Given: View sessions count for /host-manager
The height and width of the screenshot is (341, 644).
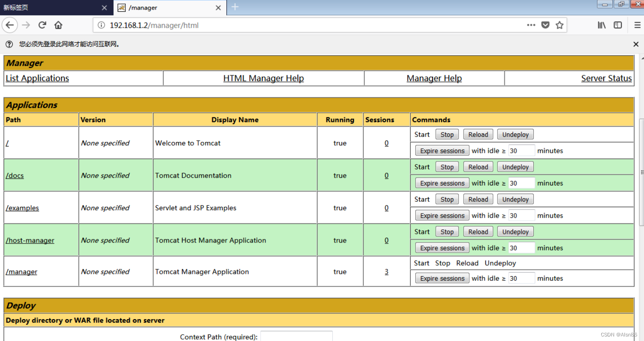Looking at the screenshot, I should [x=387, y=240].
